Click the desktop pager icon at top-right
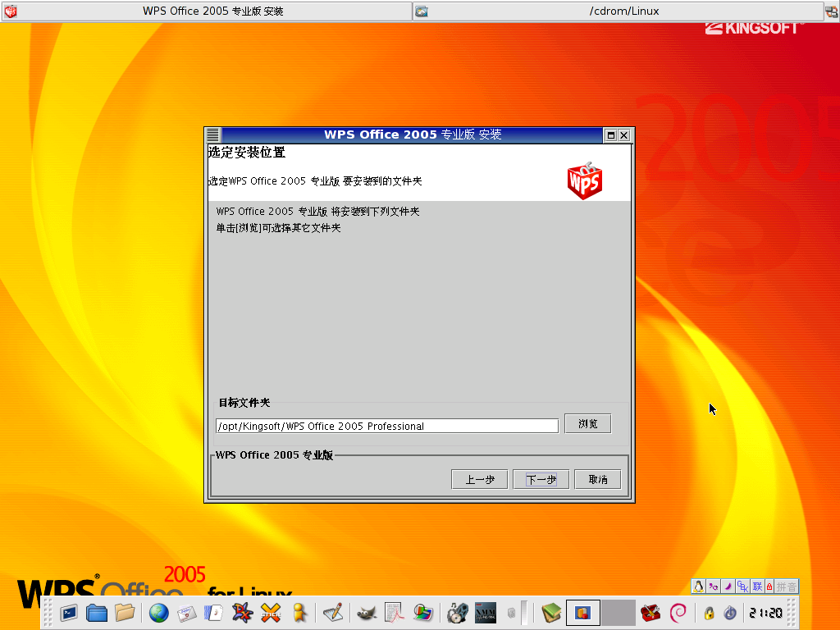Image resolution: width=840 pixels, height=630 pixels. (x=832, y=11)
